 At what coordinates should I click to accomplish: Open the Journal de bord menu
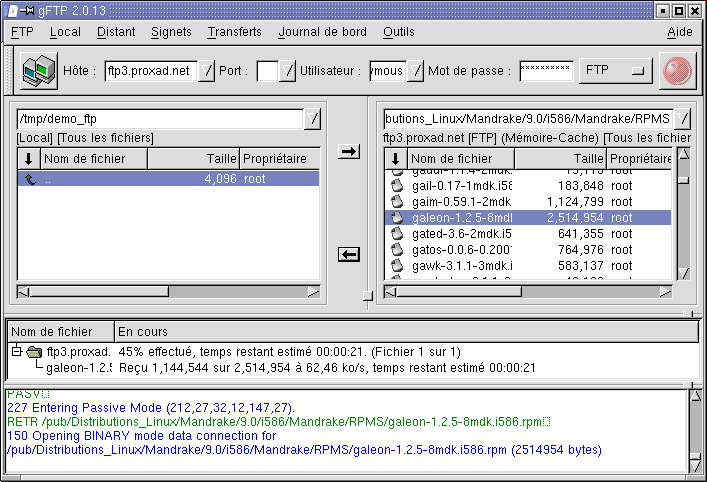[x=322, y=32]
